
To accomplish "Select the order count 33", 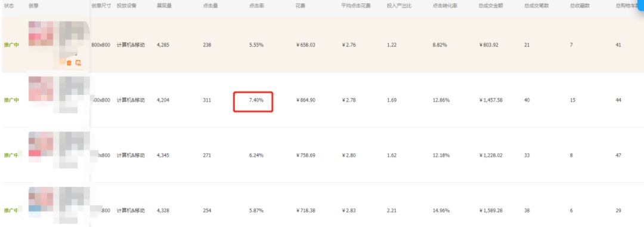I will pos(527,155).
